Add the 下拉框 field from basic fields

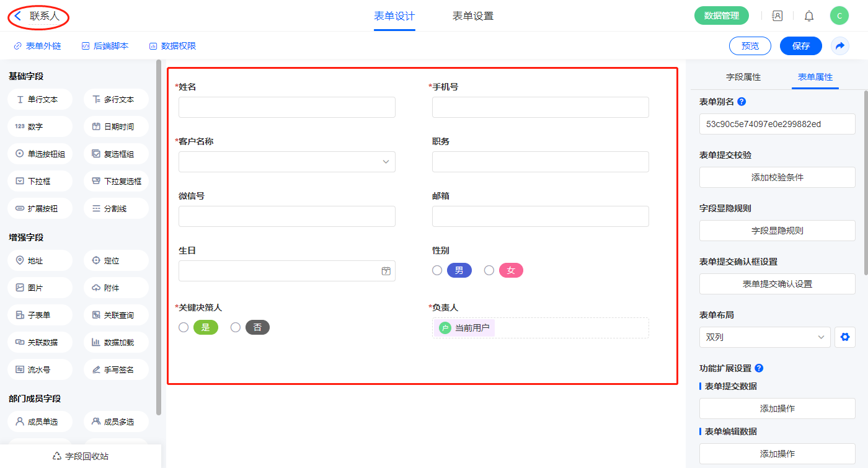tap(40, 181)
